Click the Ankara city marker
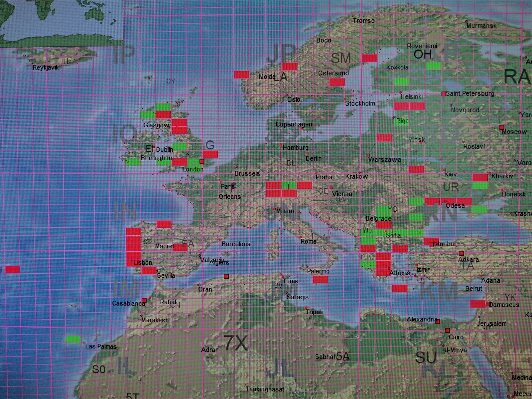Viewport: 532px width, 399px height. coord(462,253)
